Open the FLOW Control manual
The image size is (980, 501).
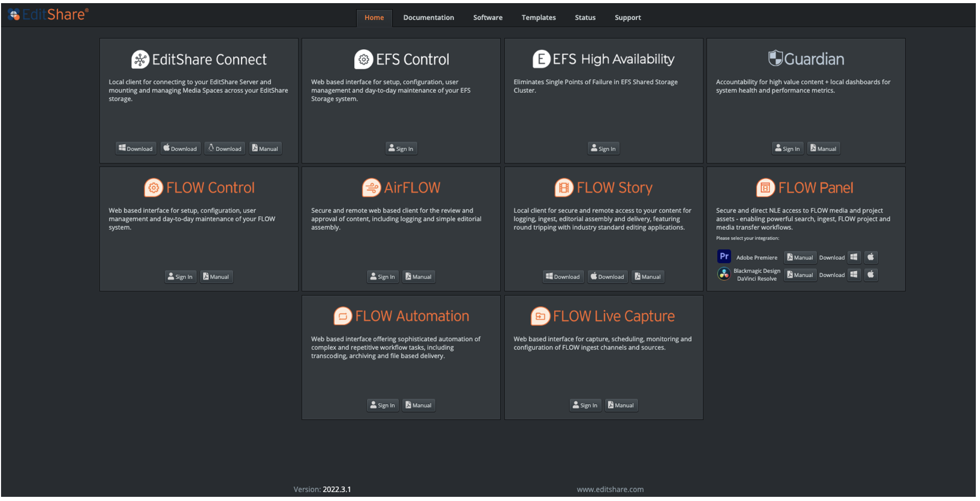[x=216, y=277]
